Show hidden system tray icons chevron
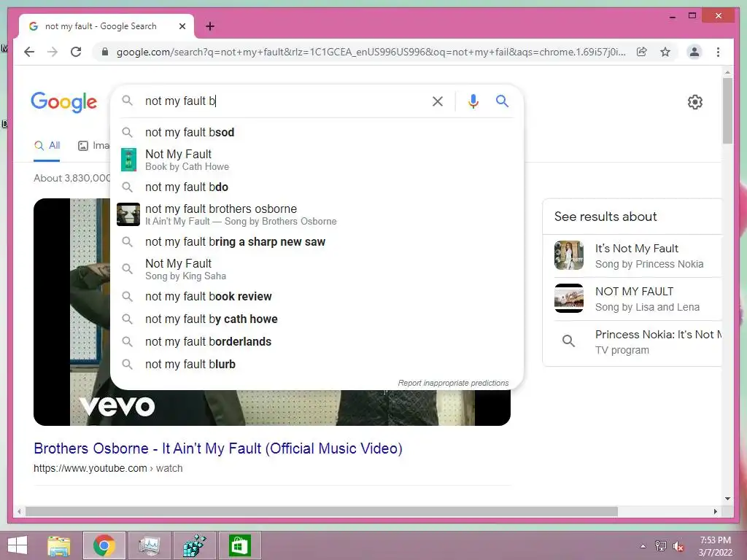 coord(643,546)
